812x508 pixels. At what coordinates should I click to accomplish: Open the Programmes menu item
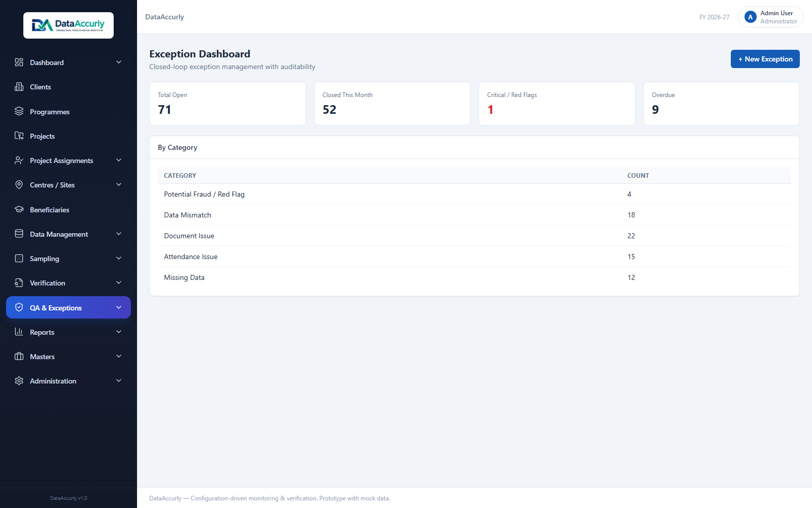click(x=69, y=111)
